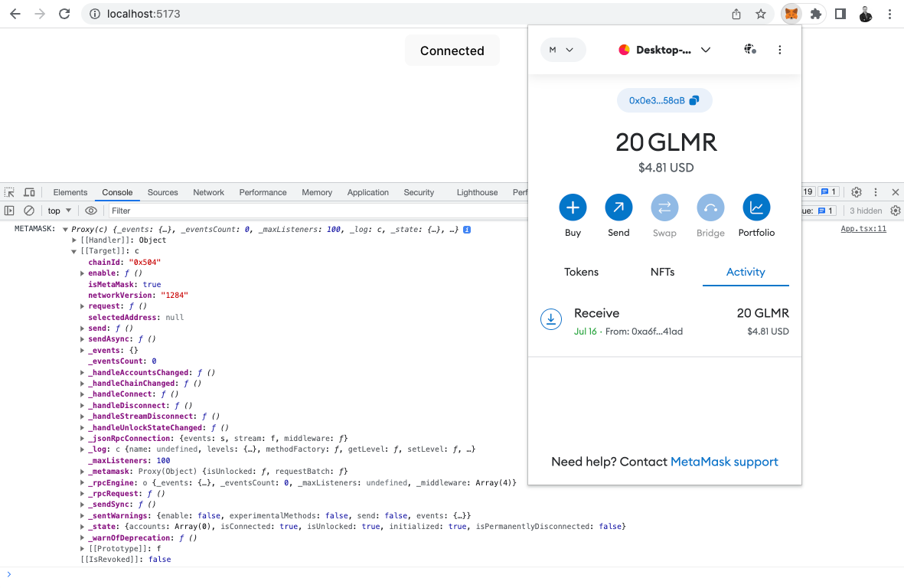The image size is (904, 588).
Task: Open App.tsx:11 source link
Action: (863, 229)
